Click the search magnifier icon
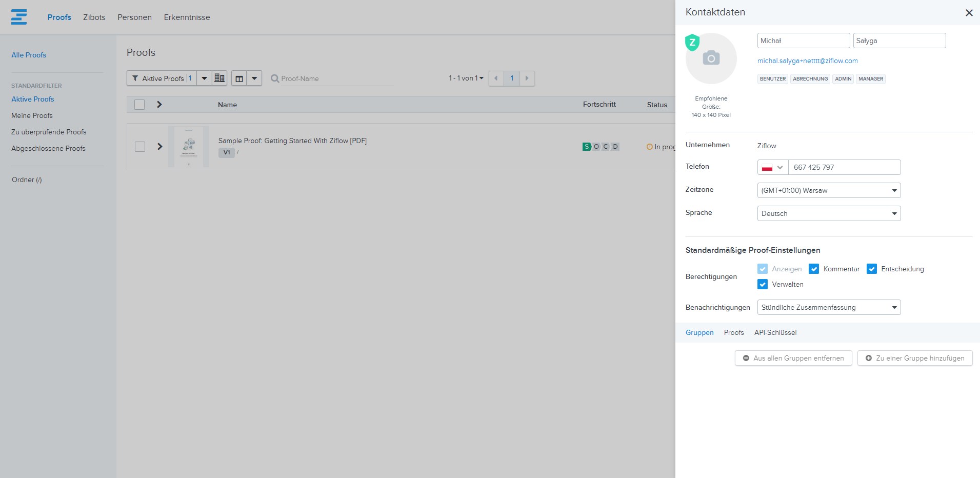The height and width of the screenshot is (478, 980). pyautogui.click(x=275, y=78)
